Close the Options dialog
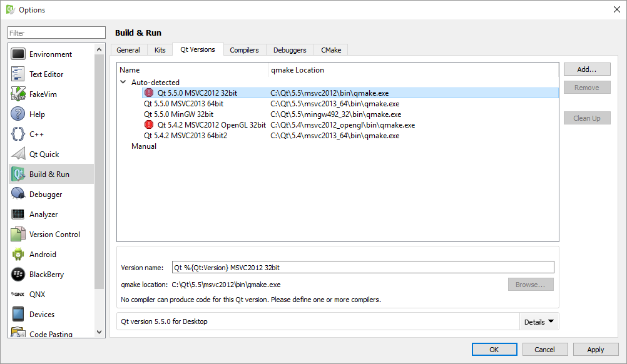 tap(617, 9)
